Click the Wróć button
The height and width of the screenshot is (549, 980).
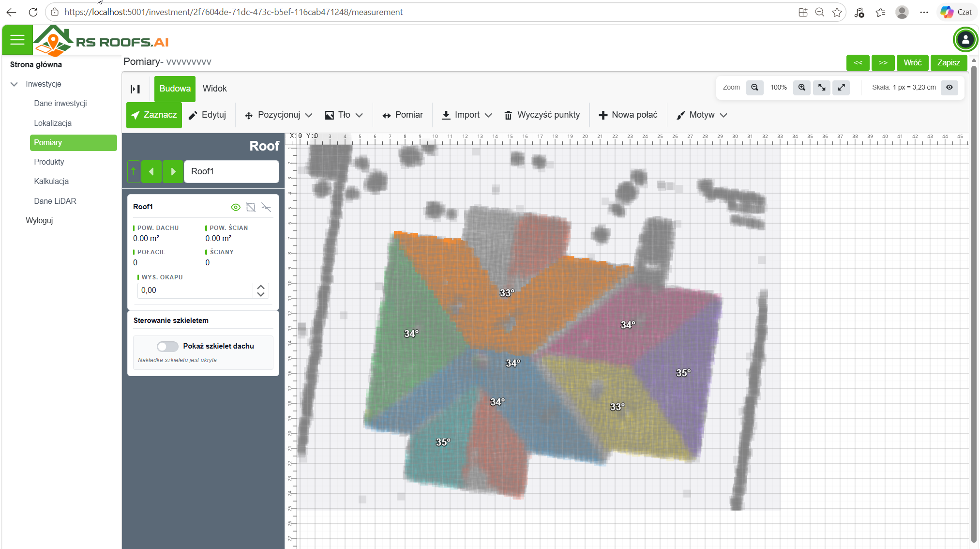913,63
